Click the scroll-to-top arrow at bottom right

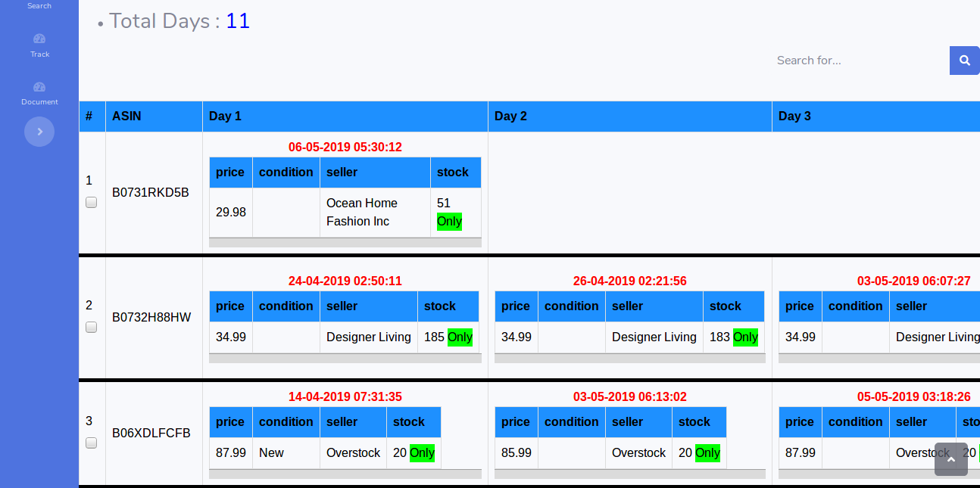951,459
